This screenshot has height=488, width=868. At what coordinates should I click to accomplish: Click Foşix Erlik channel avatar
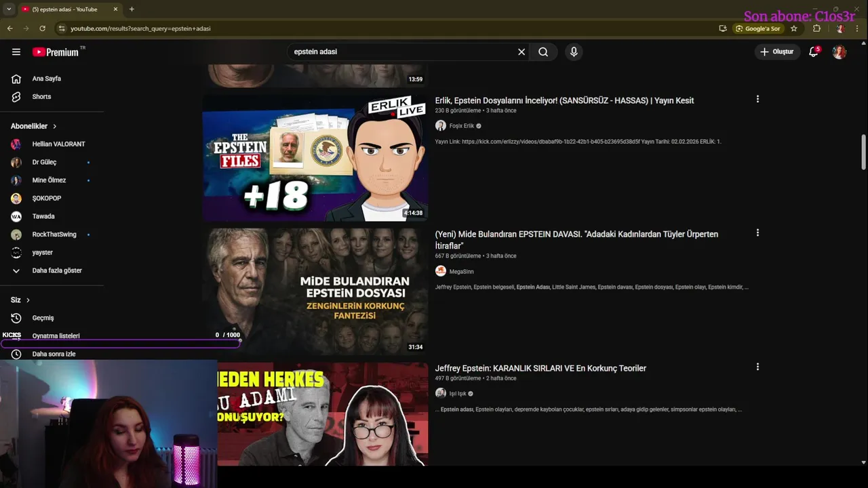coord(441,126)
